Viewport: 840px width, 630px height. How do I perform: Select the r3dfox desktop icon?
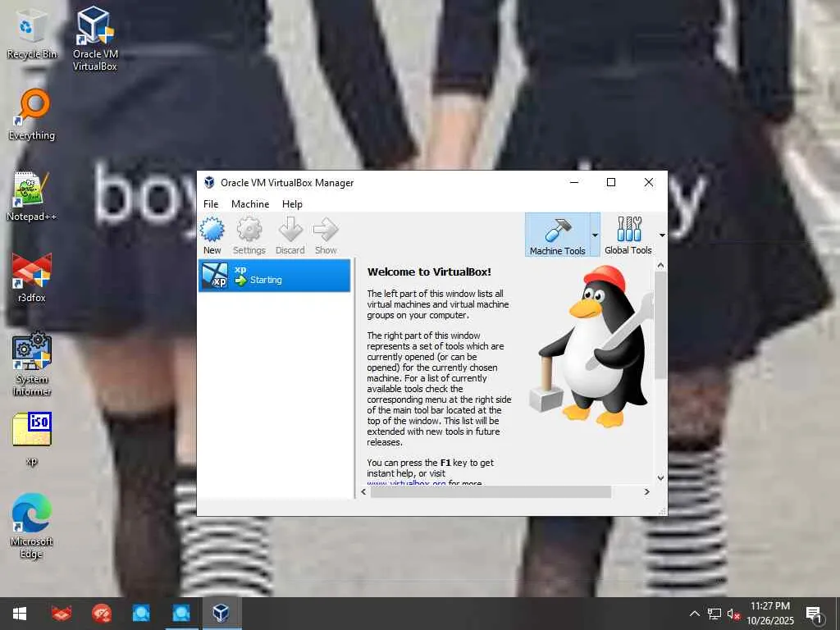click(x=32, y=277)
